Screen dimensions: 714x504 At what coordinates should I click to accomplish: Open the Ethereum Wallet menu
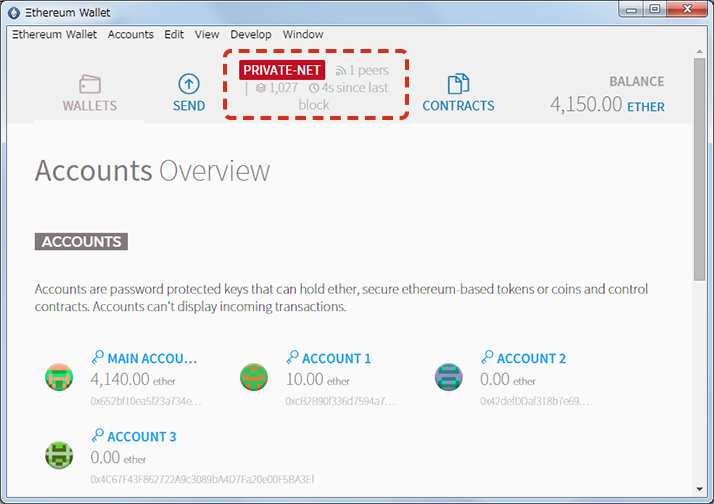54,35
